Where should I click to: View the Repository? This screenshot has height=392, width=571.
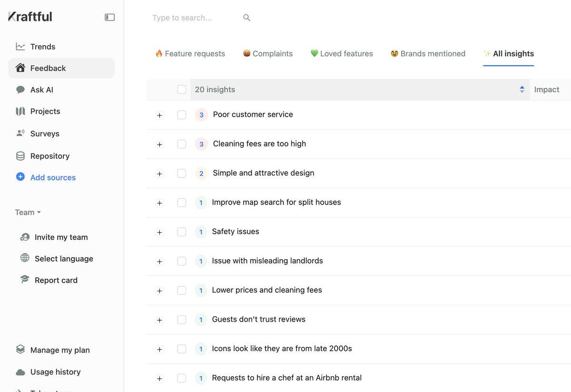tap(49, 156)
